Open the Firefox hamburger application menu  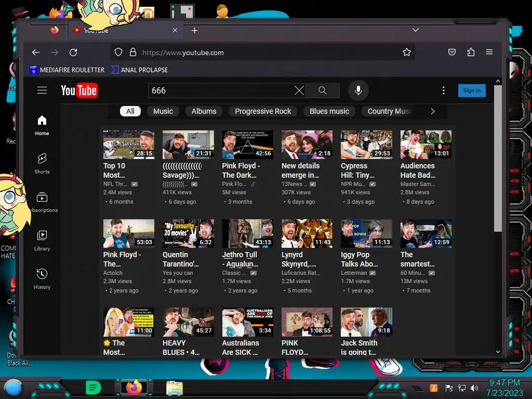(x=489, y=52)
